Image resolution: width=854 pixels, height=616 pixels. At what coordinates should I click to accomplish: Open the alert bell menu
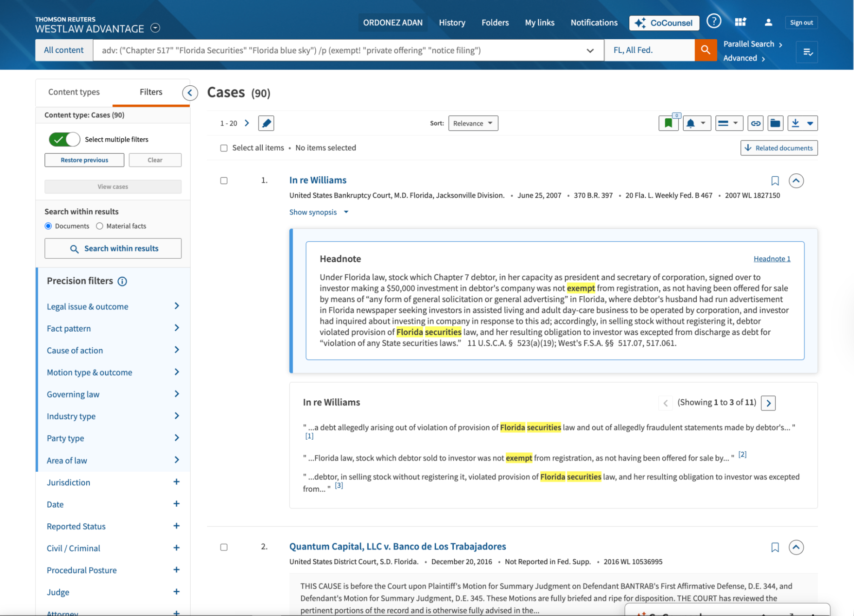696,123
